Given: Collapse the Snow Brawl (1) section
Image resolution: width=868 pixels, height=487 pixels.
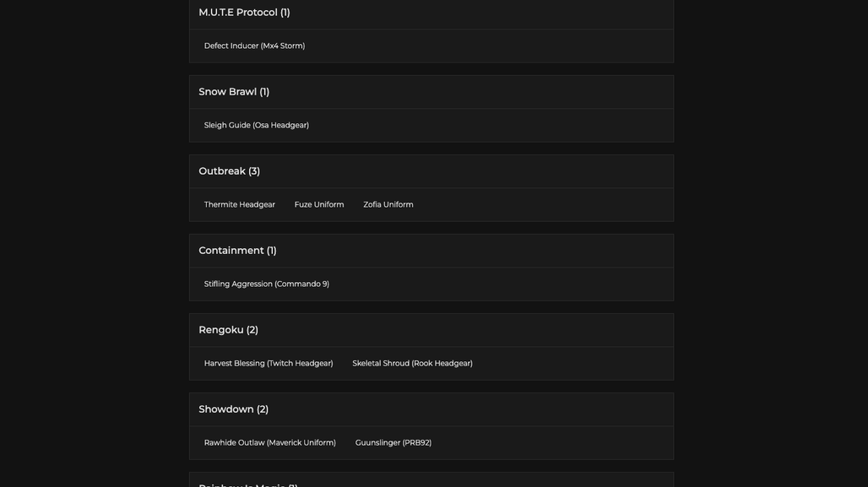Looking at the screenshot, I should [431, 92].
